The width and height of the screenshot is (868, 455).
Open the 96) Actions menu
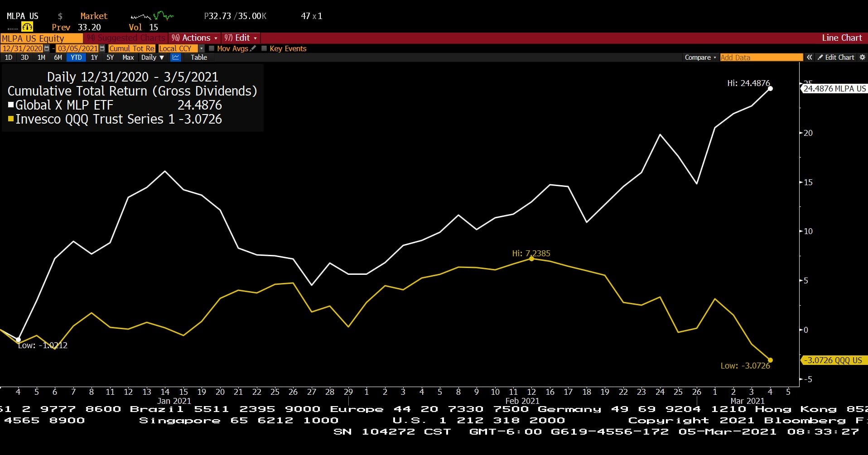pyautogui.click(x=194, y=38)
